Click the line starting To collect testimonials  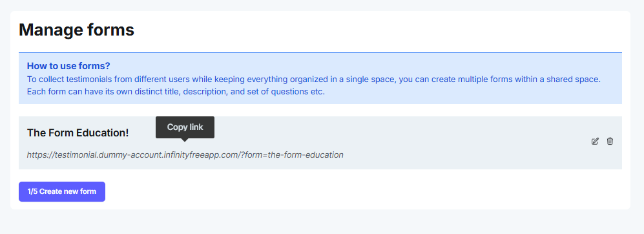pos(314,79)
